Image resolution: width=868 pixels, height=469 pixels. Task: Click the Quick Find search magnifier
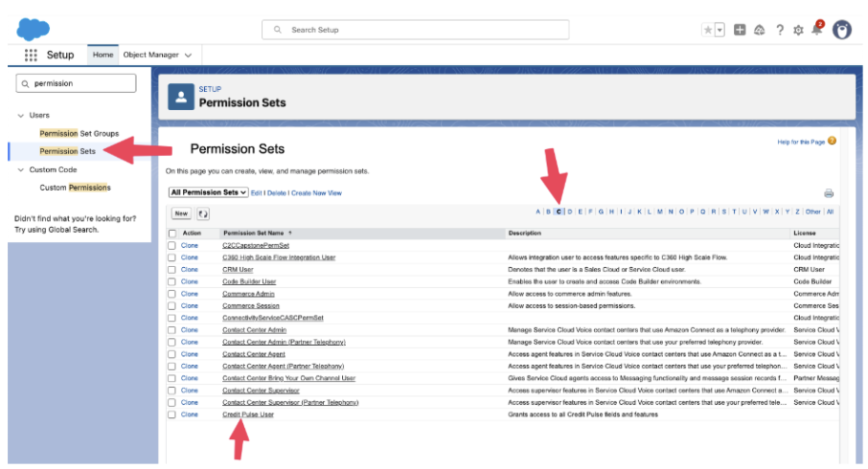(x=25, y=83)
